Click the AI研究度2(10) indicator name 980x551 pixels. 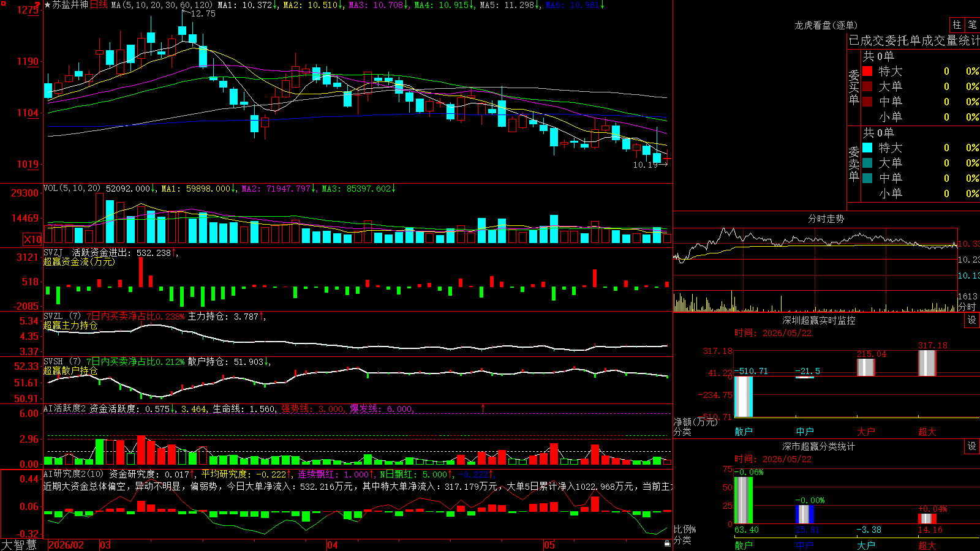[73, 474]
